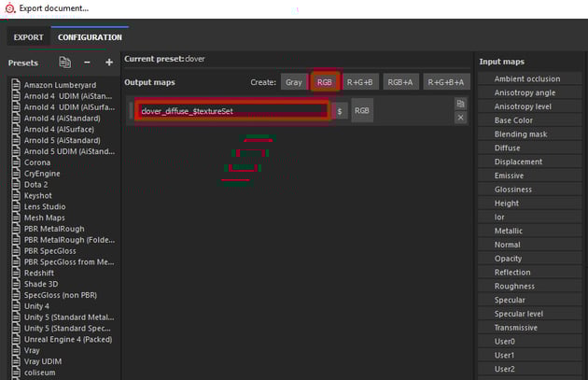The image size is (588, 380).
Task: Add a new preset with plus icon
Action: pyautogui.click(x=109, y=63)
